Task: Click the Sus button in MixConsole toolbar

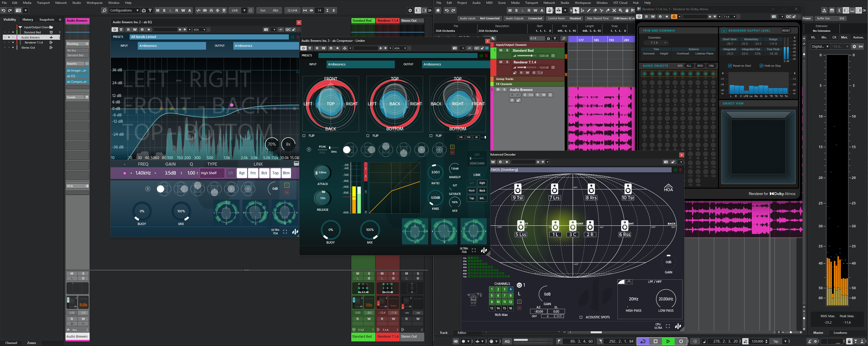Action: coord(263,10)
